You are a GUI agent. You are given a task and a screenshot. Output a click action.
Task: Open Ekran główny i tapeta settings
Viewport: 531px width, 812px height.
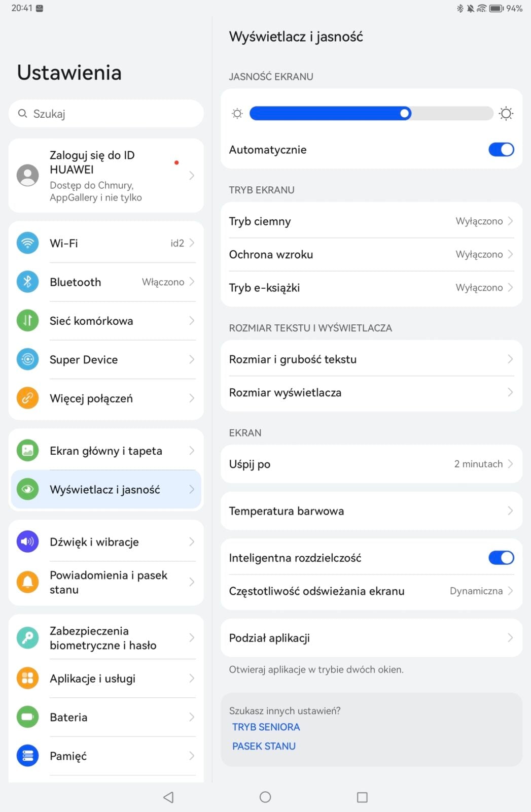pyautogui.click(x=106, y=451)
